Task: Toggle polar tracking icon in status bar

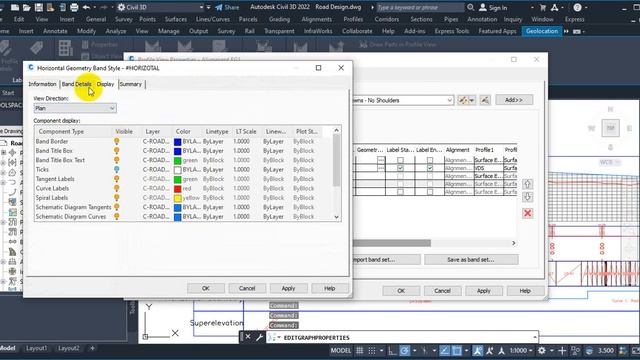Action: click(x=404, y=351)
